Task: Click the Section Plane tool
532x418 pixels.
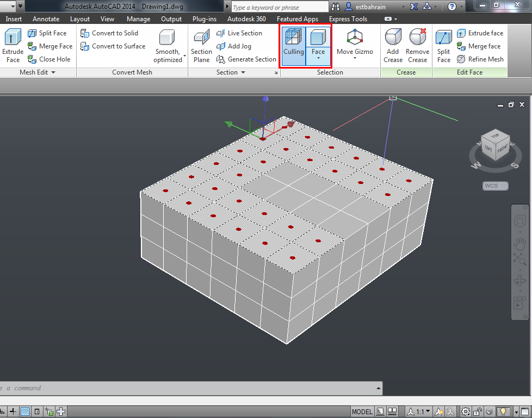Action: click(201, 45)
